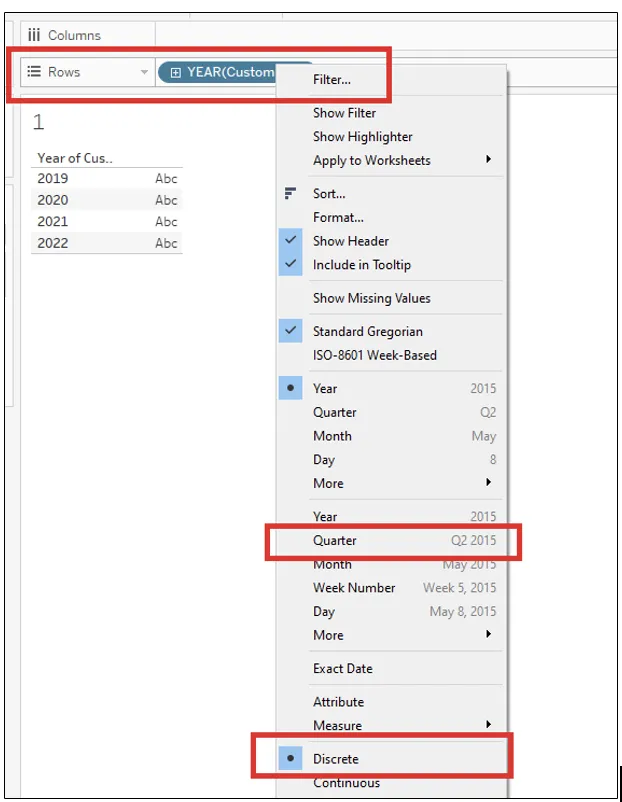This screenshot has height=802, width=622.
Task: Select the 2019 row header in the table
Action: tap(53, 178)
